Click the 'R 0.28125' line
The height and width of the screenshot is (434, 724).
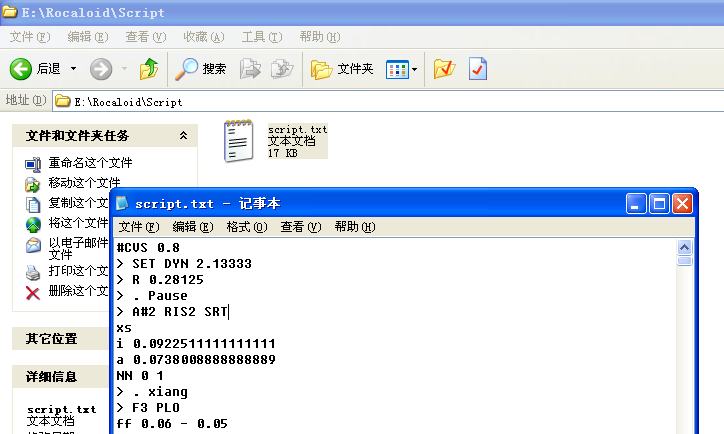[x=160, y=280]
